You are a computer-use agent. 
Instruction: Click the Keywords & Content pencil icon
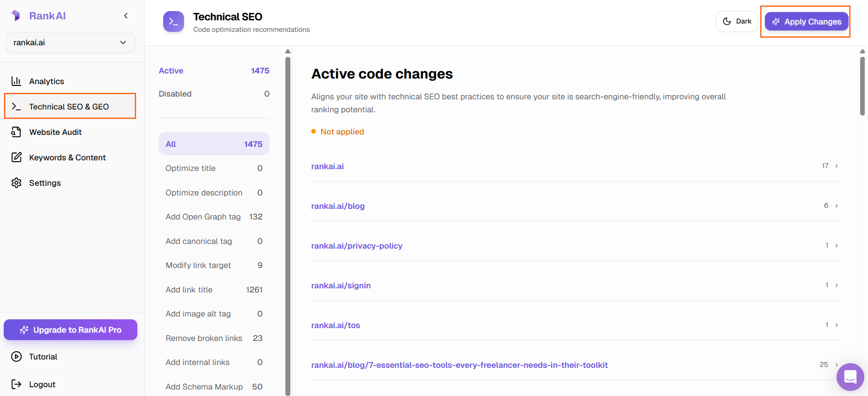[16, 158]
